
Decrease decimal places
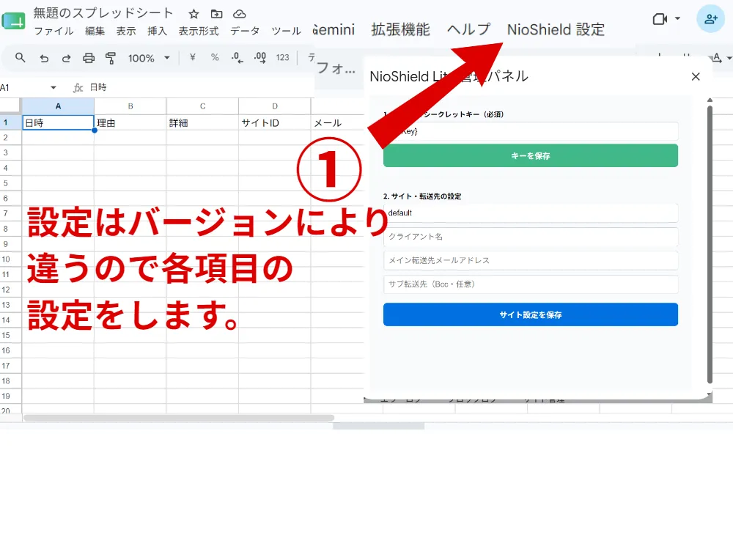(x=237, y=57)
